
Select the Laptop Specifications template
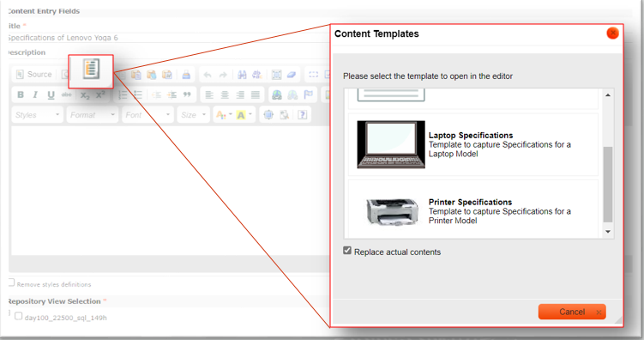click(473, 144)
